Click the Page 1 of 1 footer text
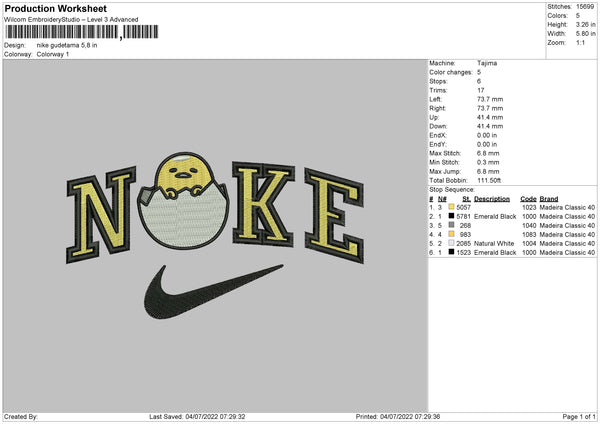600x424 pixels. pos(579,416)
